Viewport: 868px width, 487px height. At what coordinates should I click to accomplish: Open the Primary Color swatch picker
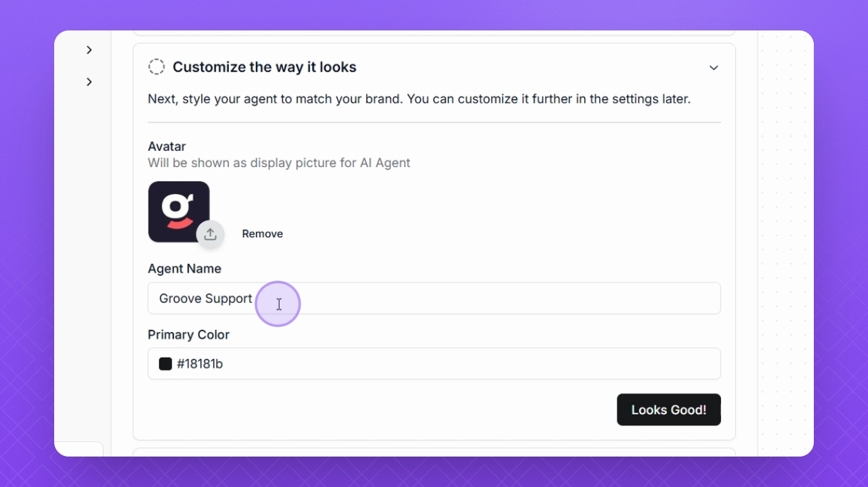[165, 364]
